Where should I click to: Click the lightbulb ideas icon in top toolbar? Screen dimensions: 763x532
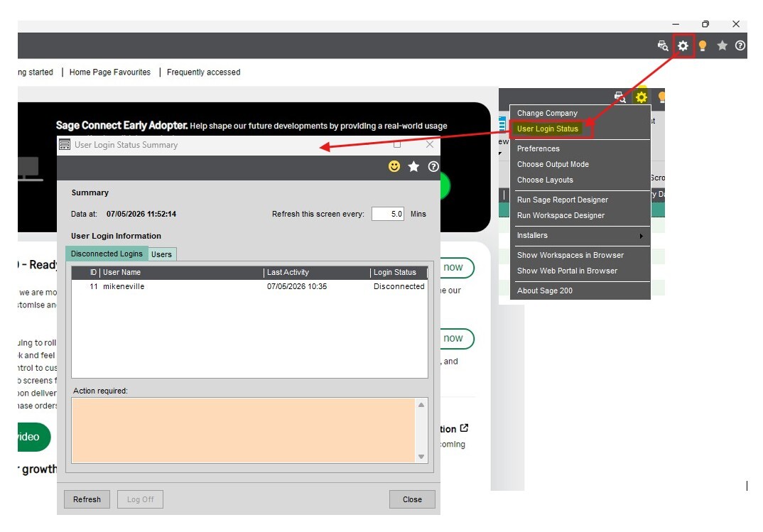[x=702, y=45]
